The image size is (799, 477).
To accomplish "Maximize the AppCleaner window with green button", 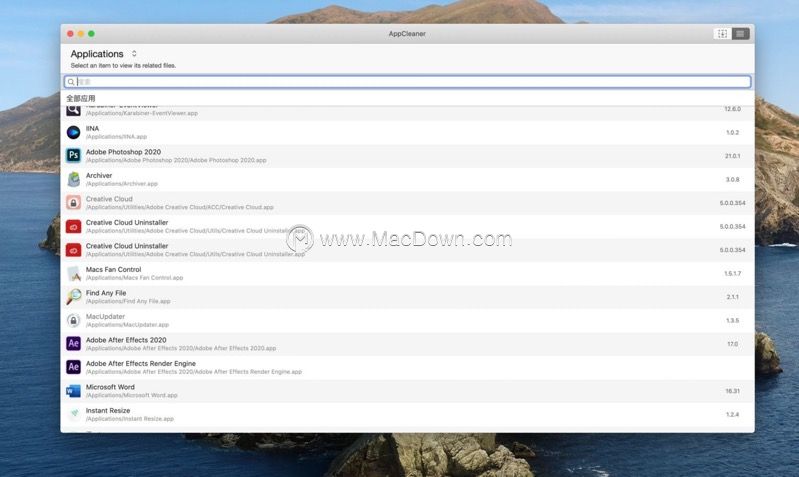I will pyautogui.click(x=91, y=34).
